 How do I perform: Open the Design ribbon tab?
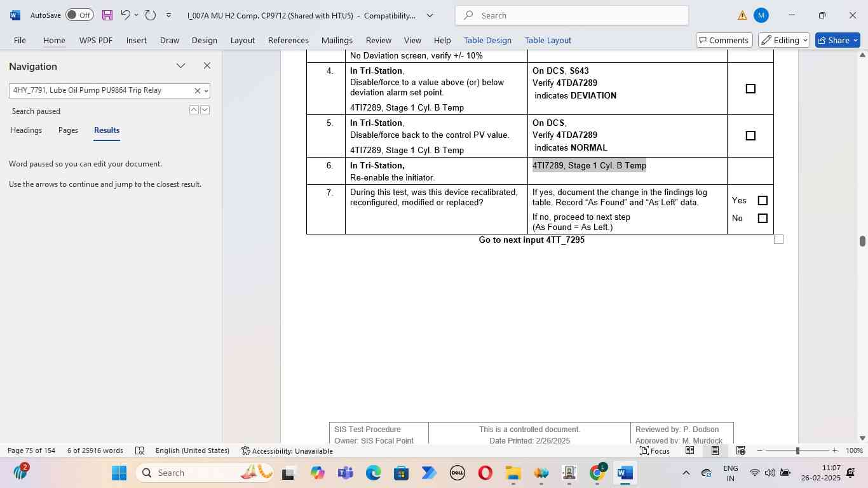click(x=205, y=40)
